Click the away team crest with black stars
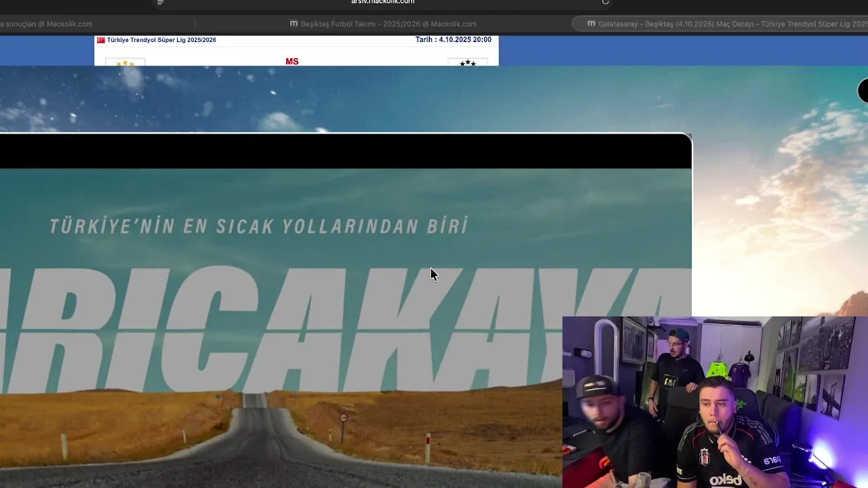Image resolution: width=868 pixels, height=488 pixels. click(467, 63)
